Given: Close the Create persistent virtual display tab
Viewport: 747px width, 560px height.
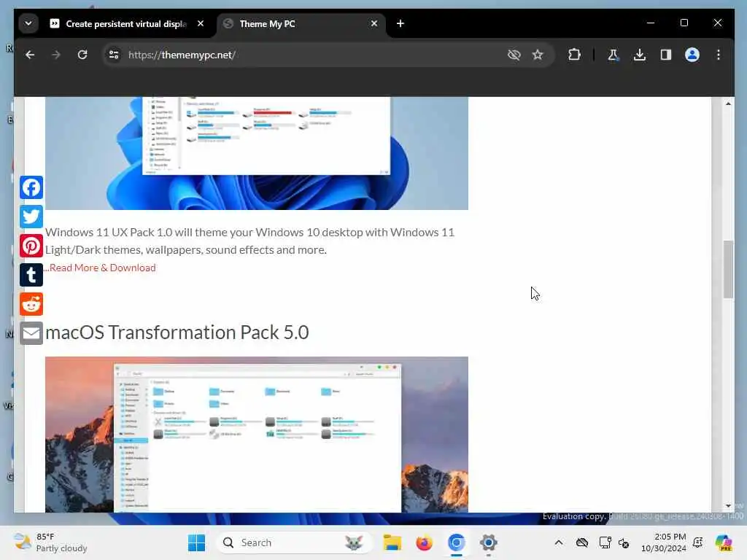Looking at the screenshot, I should tap(201, 23).
